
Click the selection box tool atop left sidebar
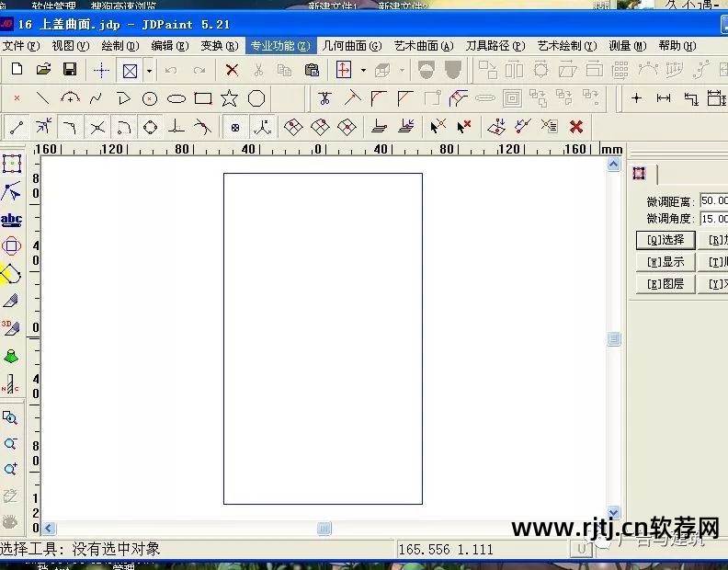click(12, 164)
